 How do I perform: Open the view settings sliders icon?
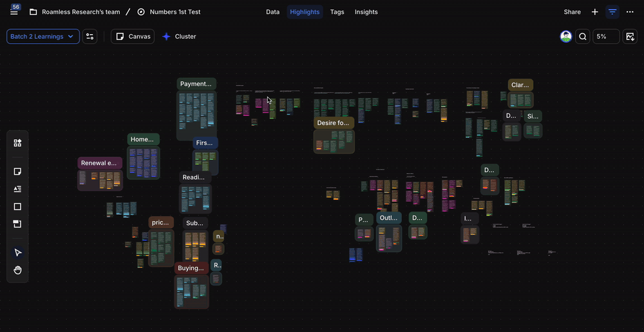90,37
